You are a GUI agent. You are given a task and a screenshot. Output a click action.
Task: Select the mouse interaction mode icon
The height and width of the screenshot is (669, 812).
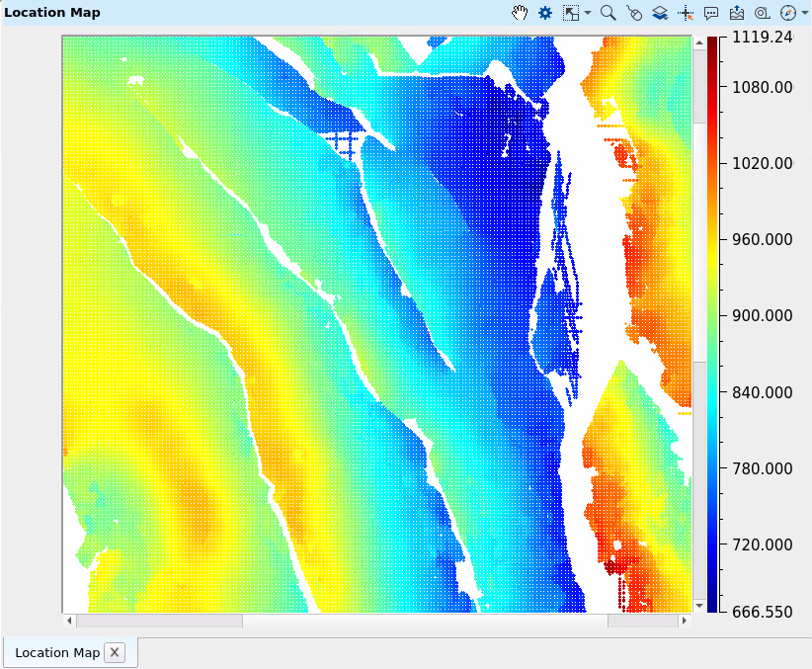(634, 13)
